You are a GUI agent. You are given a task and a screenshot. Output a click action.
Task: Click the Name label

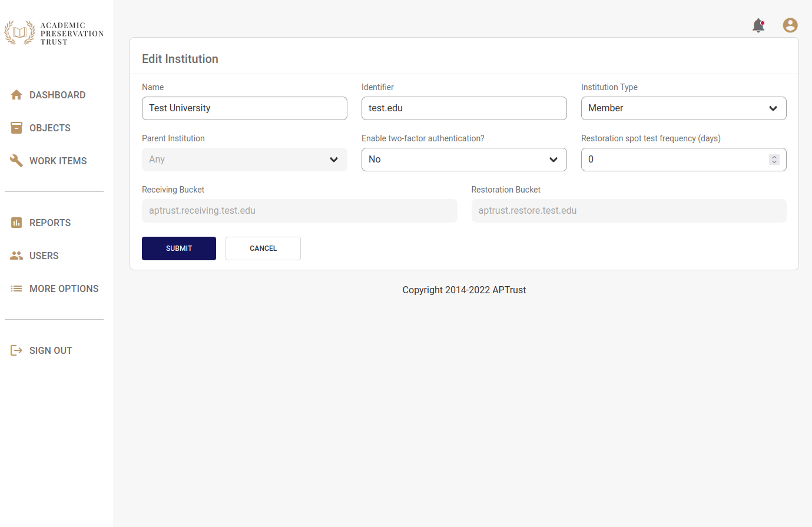153,87
